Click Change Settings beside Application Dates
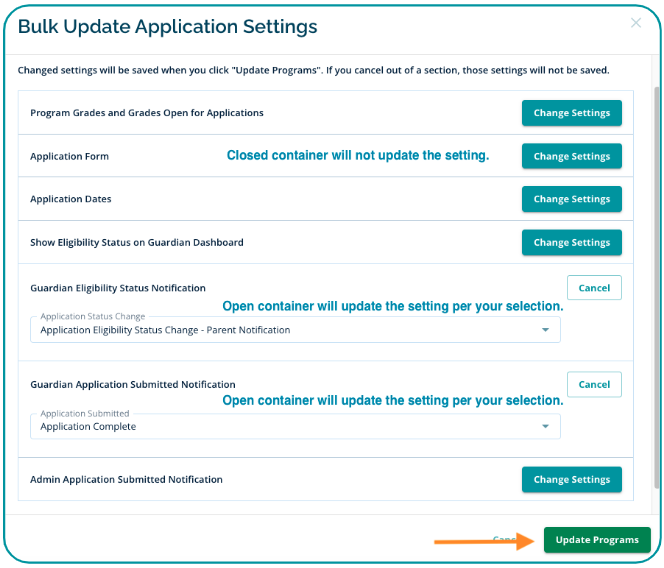The width and height of the screenshot is (664, 568). pos(571,199)
